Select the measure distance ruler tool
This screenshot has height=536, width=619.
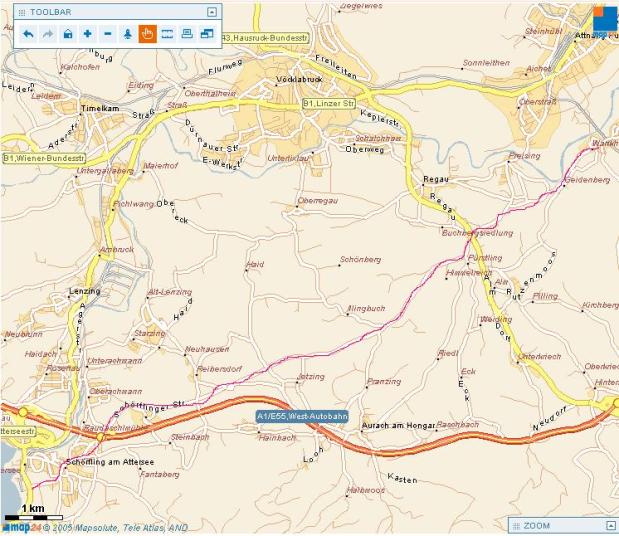point(167,34)
